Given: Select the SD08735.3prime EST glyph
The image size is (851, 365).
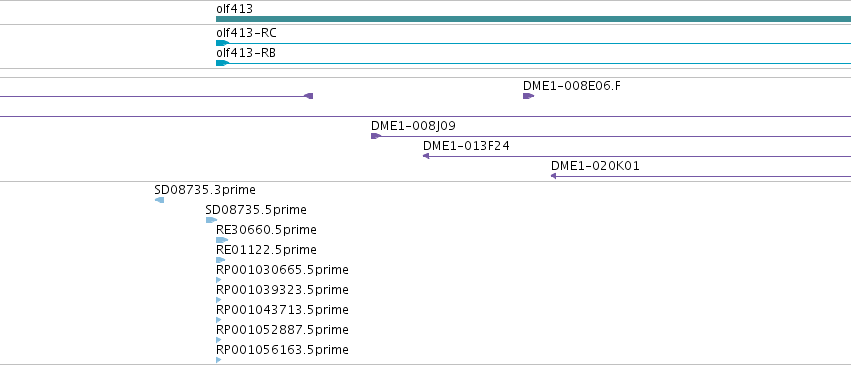Looking at the screenshot, I should [x=160, y=200].
